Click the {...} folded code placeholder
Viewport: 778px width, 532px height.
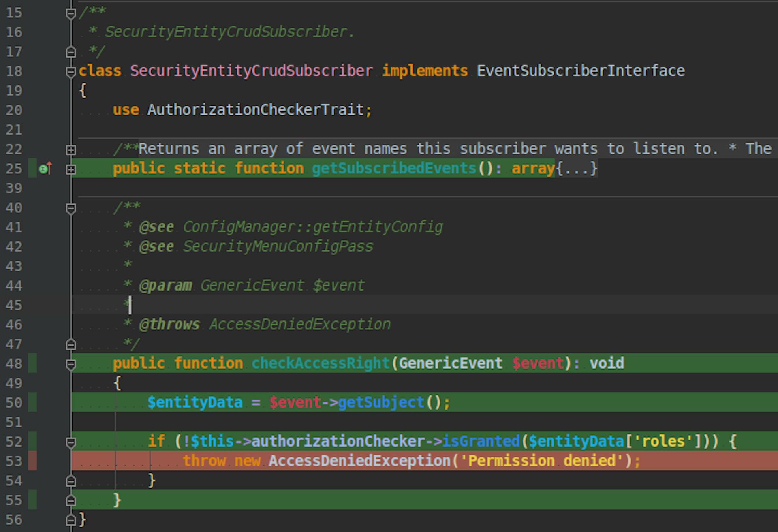point(576,169)
